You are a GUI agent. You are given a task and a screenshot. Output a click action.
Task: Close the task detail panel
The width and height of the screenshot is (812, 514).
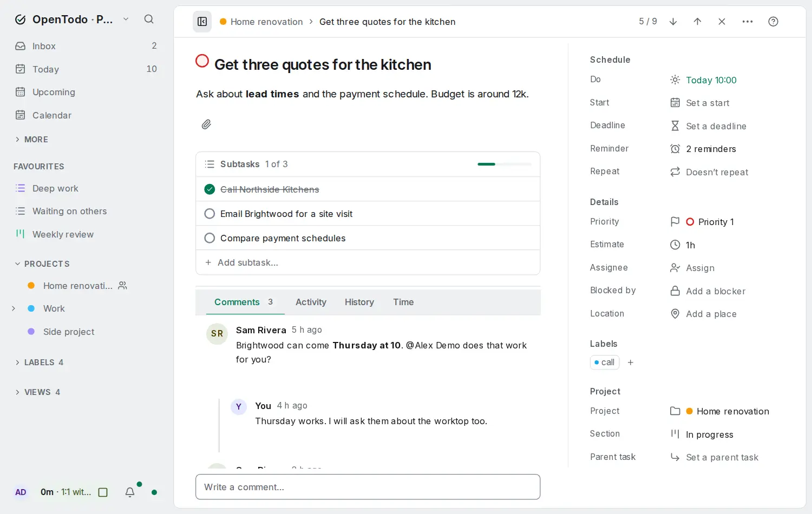(x=722, y=22)
